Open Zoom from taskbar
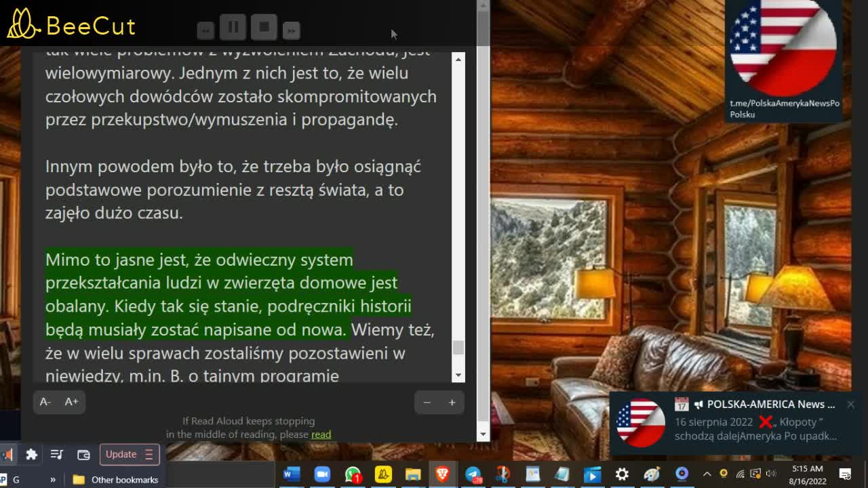This screenshot has height=488, width=868. click(322, 474)
